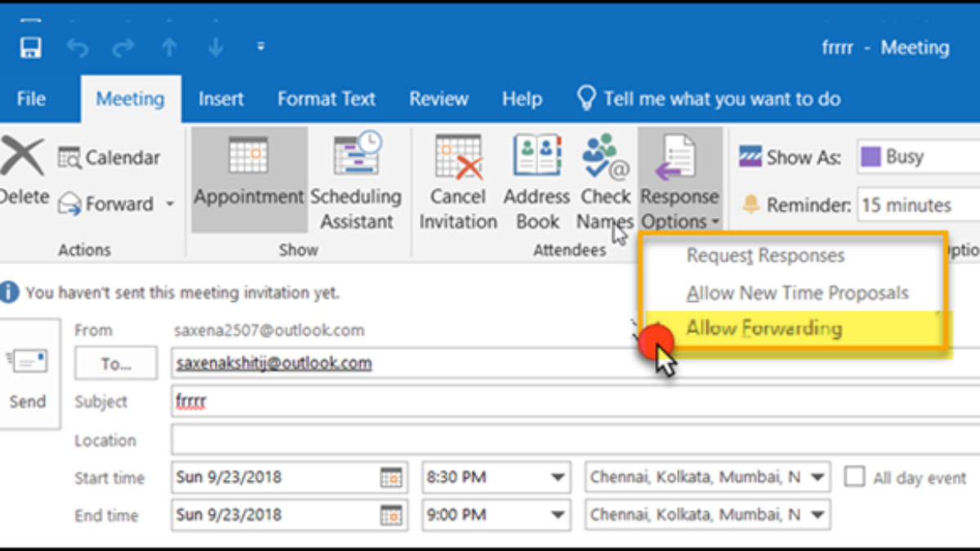
Task: Open Response Options dropdown
Action: (x=679, y=181)
